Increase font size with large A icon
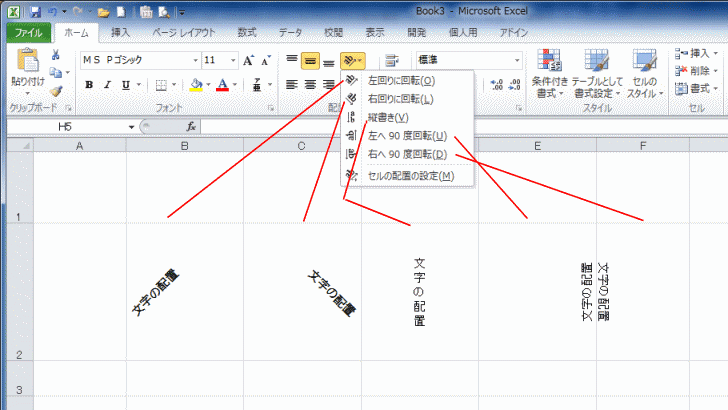The width and height of the screenshot is (728, 410). [248, 60]
